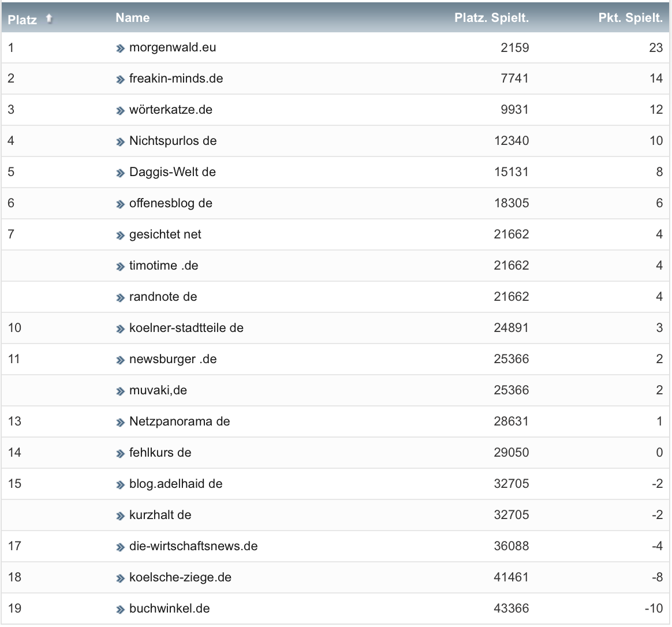The image size is (672, 627).
Task: Click the chevron icon next to koelsche-ziege.de
Action: 120,578
